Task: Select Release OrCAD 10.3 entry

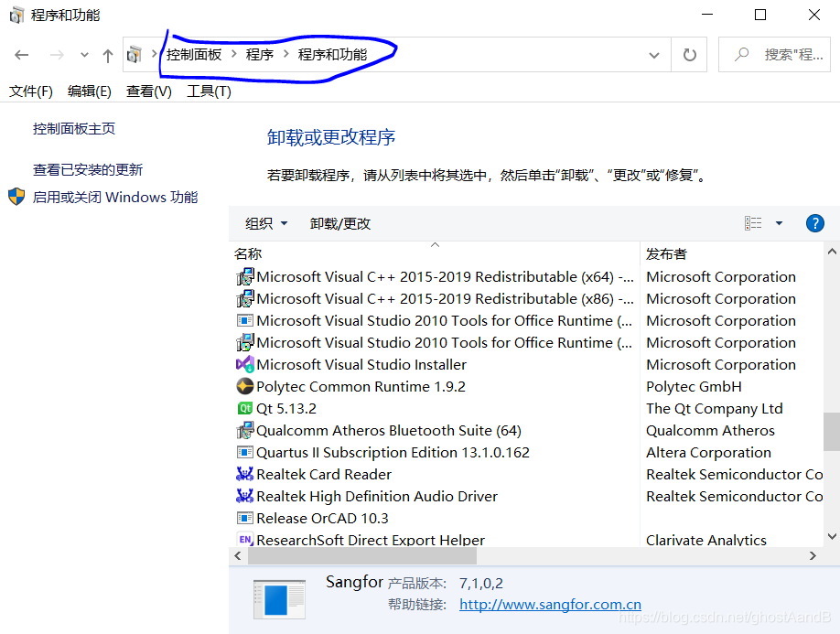Action: 322,519
